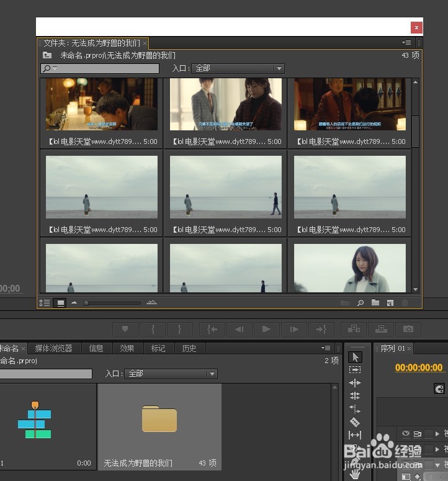This screenshot has width=448, height=481.
Task: Click the New Item icon in bin
Action: pyautogui.click(x=390, y=303)
